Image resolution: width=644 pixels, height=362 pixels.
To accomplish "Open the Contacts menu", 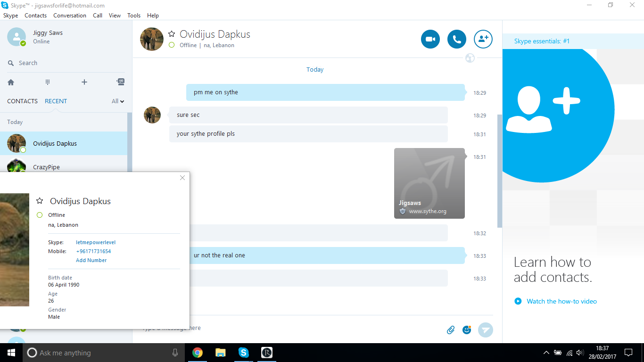I will click(36, 16).
